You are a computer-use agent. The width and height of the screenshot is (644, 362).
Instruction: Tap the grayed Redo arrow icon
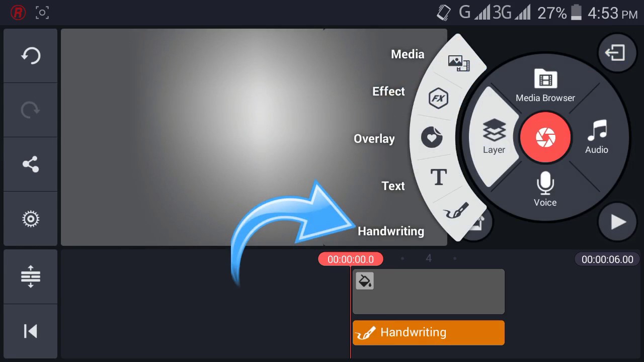(31, 110)
